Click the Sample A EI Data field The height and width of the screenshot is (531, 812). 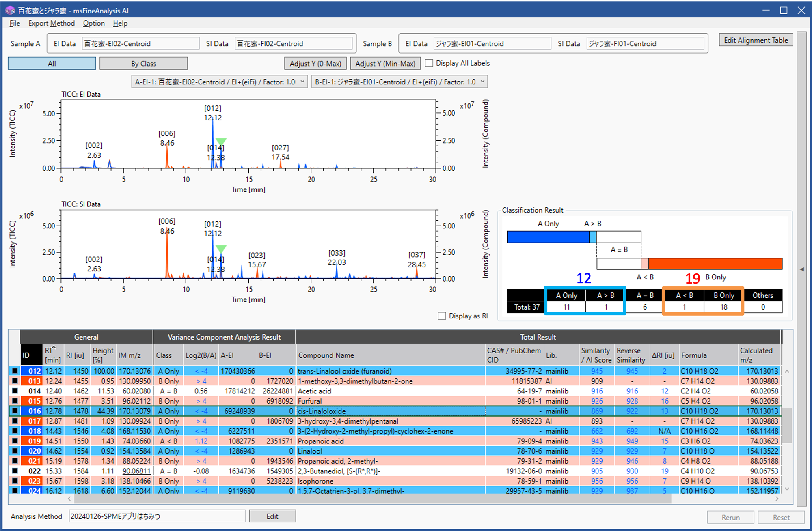pyautogui.click(x=140, y=43)
